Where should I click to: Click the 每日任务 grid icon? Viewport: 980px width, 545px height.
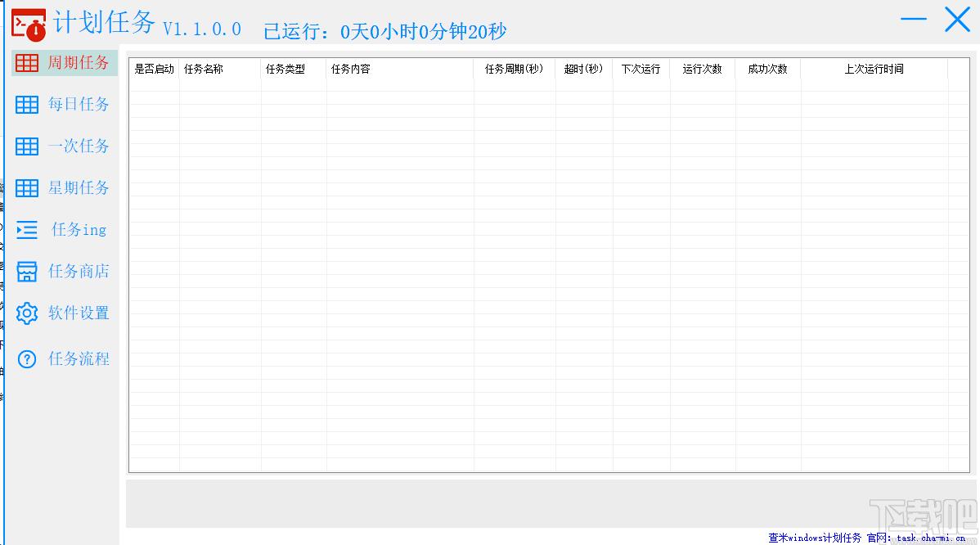pos(27,105)
